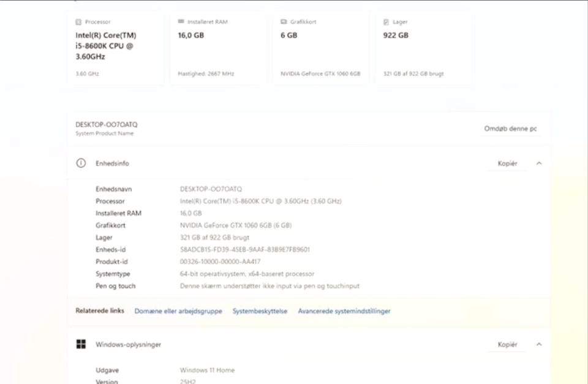The image size is (588, 384).
Task: Click the 16,0 GB RAM card value
Action: pyautogui.click(x=191, y=36)
